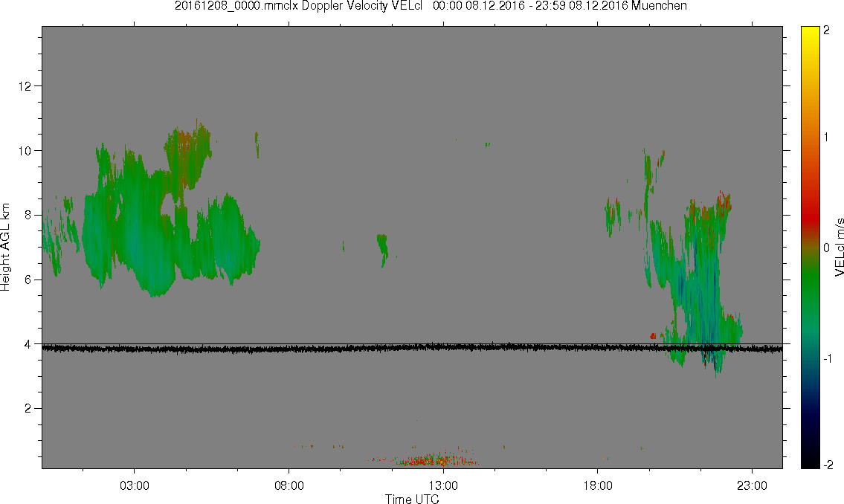This screenshot has width=844, height=504.
Task: Click the black bottom of the colorbar
Action: pos(810,460)
